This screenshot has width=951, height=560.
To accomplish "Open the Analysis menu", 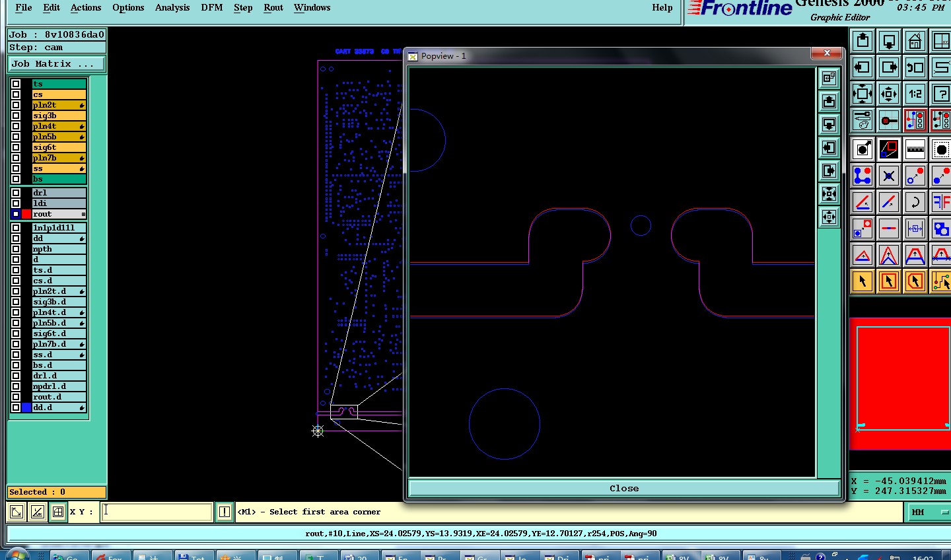I will point(172,8).
